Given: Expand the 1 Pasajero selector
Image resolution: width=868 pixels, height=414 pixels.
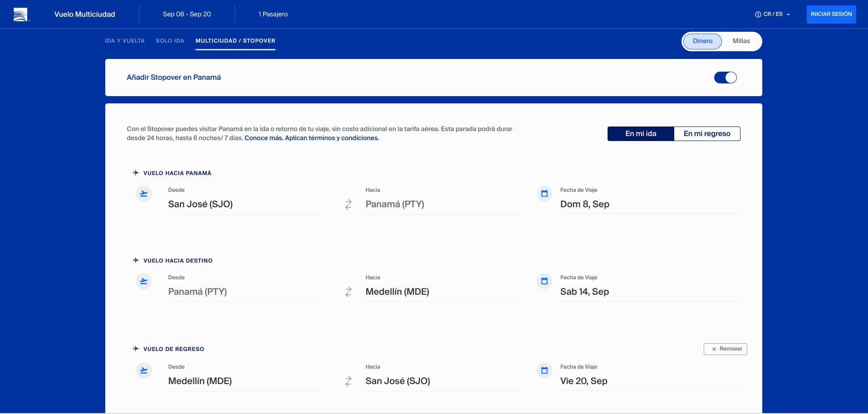Looking at the screenshot, I should tap(273, 15).
